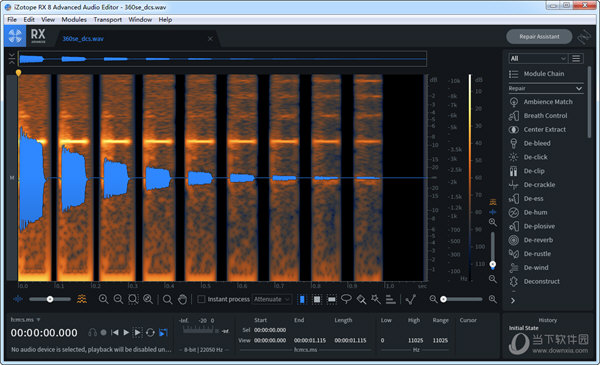The image size is (600, 365).
Task: Open the Deconstruct module
Action: [x=534, y=281]
